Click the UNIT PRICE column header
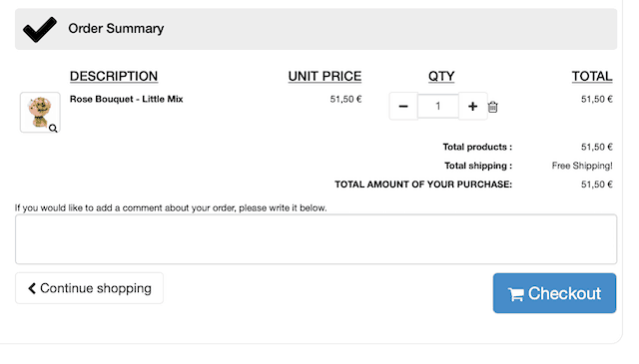The width and height of the screenshot is (639, 364). point(324,76)
